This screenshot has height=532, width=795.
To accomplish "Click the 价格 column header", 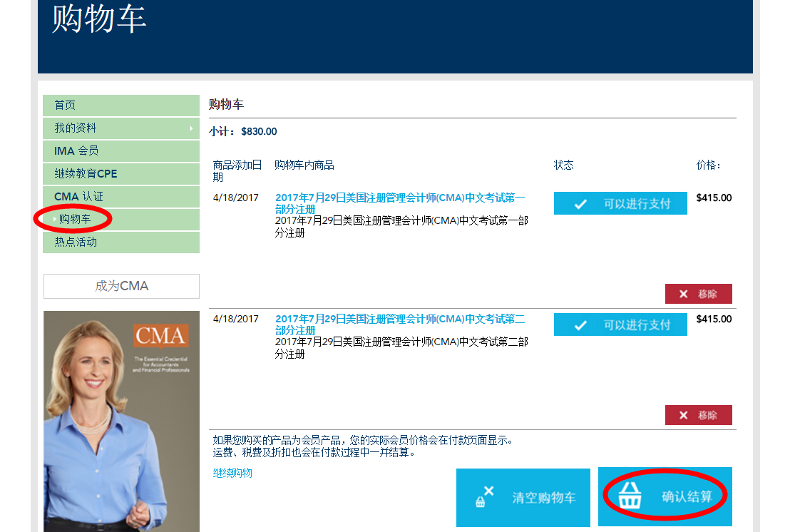I will click(708, 165).
